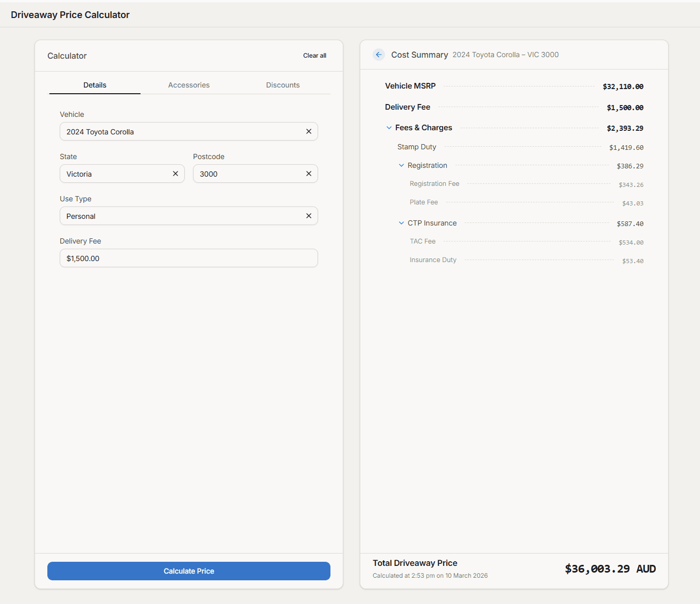Select the Details tab
Screen dimensions: 700x604
pos(95,85)
